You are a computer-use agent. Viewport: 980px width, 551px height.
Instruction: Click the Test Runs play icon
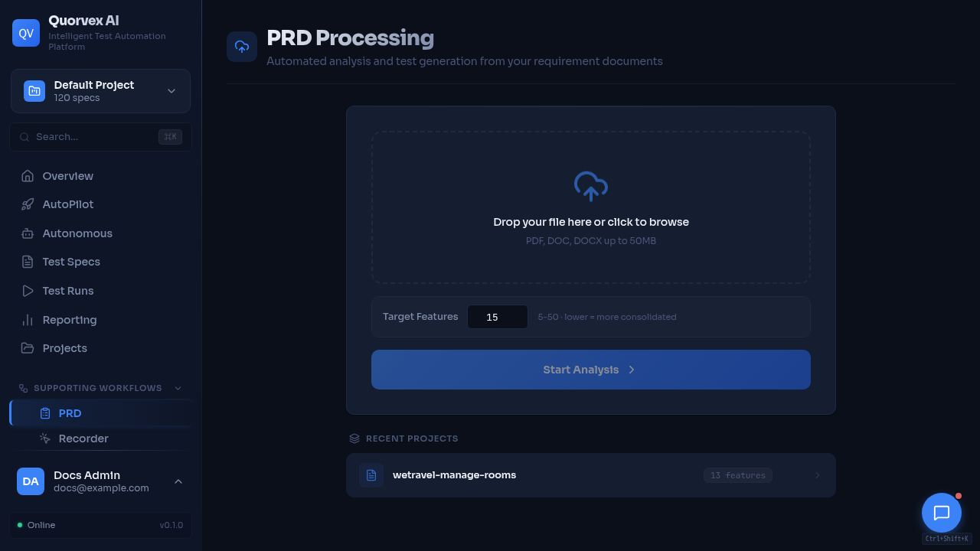click(x=28, y=291)
